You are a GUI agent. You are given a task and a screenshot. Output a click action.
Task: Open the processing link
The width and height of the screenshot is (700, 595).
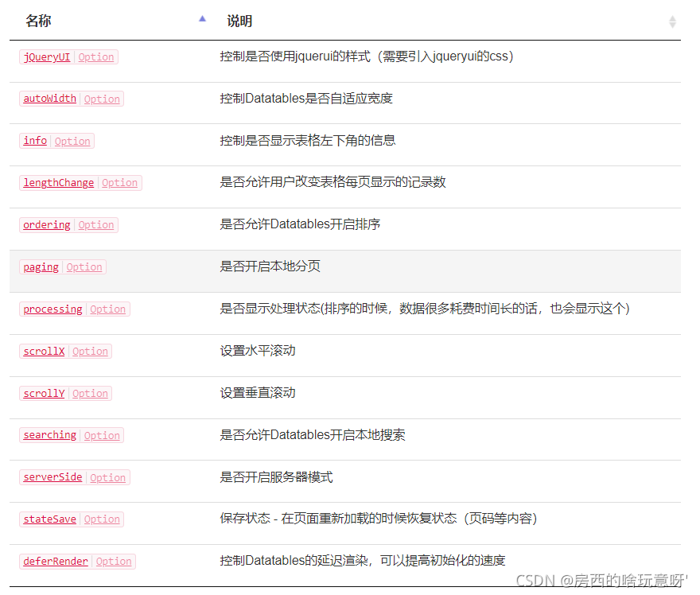tap(52, 309)
